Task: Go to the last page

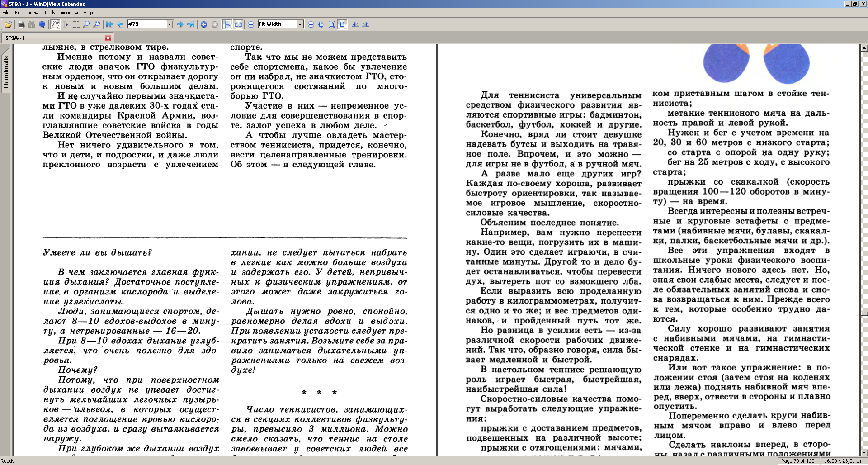Action: 191,24
